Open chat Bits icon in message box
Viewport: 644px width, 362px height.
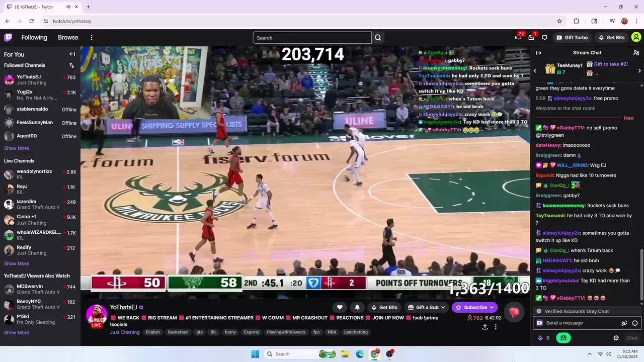[624, 323]
